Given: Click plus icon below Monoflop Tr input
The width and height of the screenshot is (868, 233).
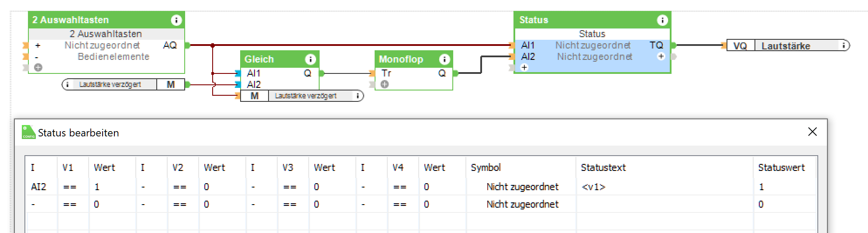Looking at the screenshot, I should [385, 84].
